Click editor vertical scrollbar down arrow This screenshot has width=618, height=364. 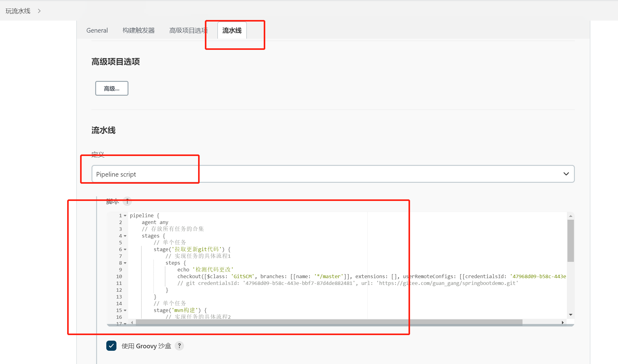(571, 315)
